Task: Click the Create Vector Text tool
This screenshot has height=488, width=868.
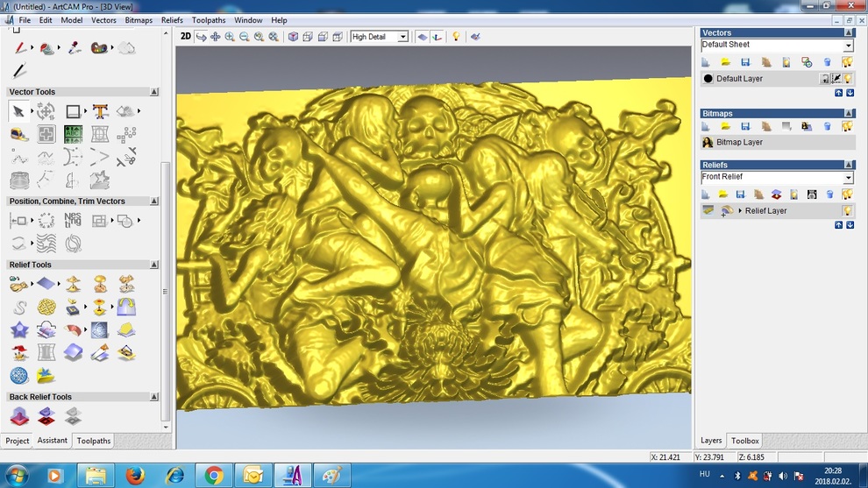Action: pos(100,111)
